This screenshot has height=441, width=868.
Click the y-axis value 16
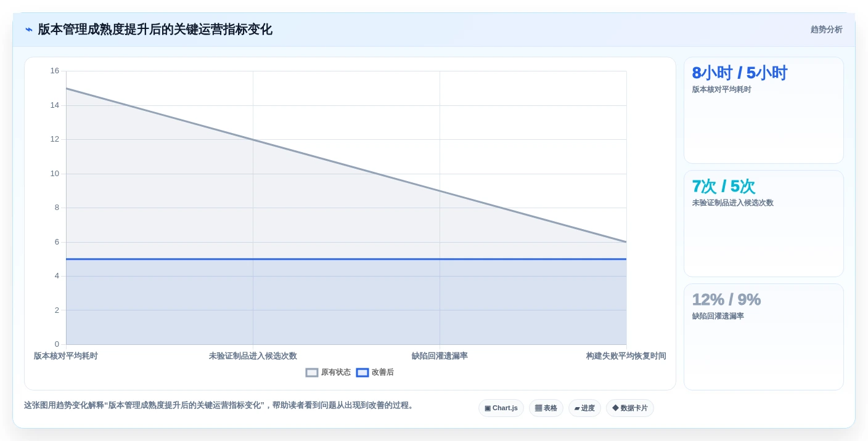tap(55, 71)
